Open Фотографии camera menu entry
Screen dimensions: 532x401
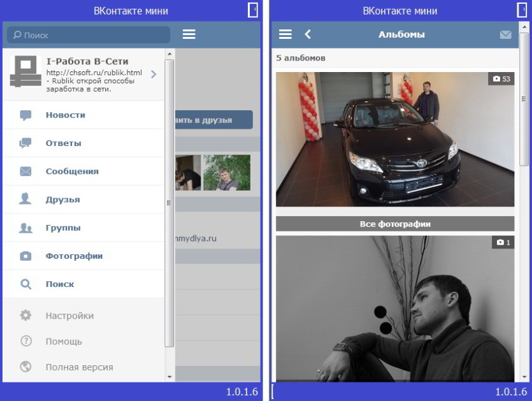coord(83,256)
